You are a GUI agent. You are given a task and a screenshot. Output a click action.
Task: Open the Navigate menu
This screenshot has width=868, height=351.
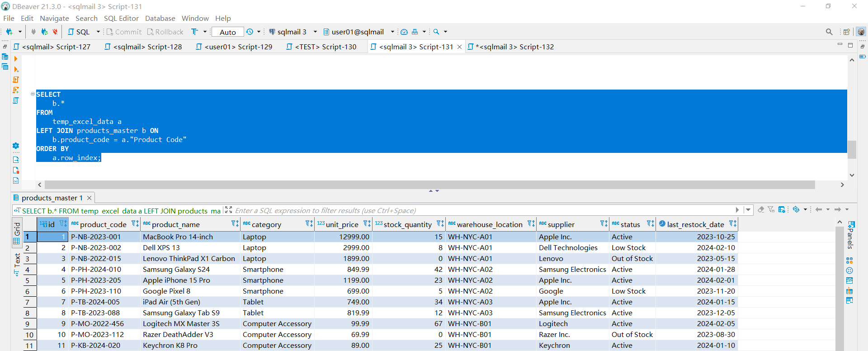coord(54,18)
